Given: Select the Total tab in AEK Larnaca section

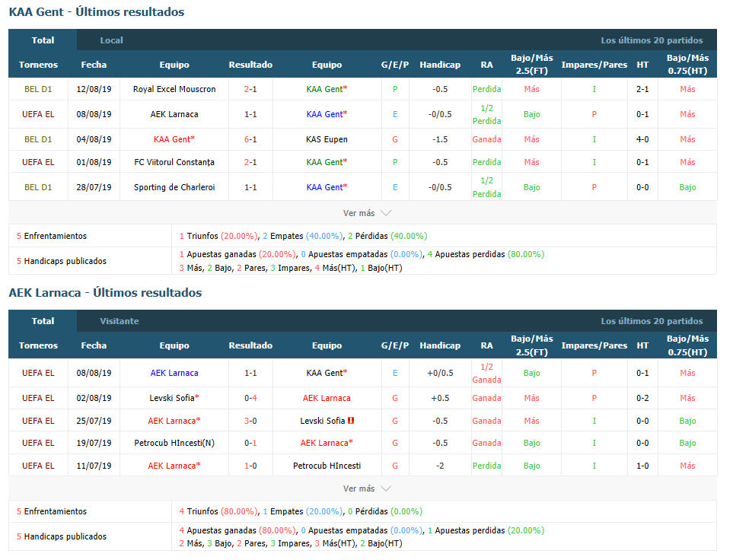Looking at the screenshot, I should coord(43,321).
